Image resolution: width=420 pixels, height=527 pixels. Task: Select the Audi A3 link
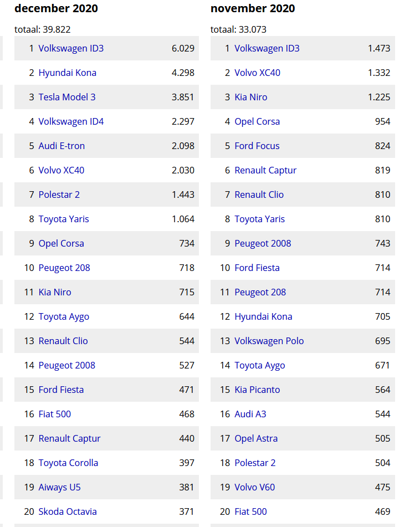point(250,414)
